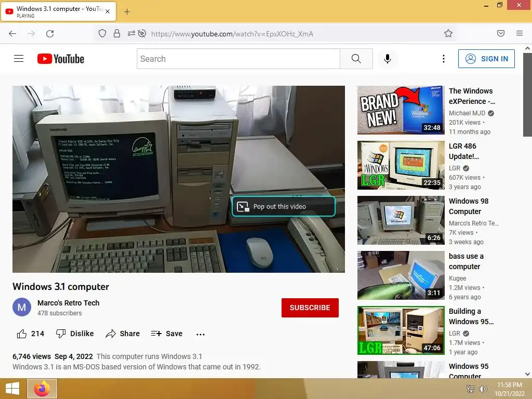Subscribe to Marco's Retro Tech
This screenshot has width=532, height=399.
pyautogui.click(x=310, y=308)
